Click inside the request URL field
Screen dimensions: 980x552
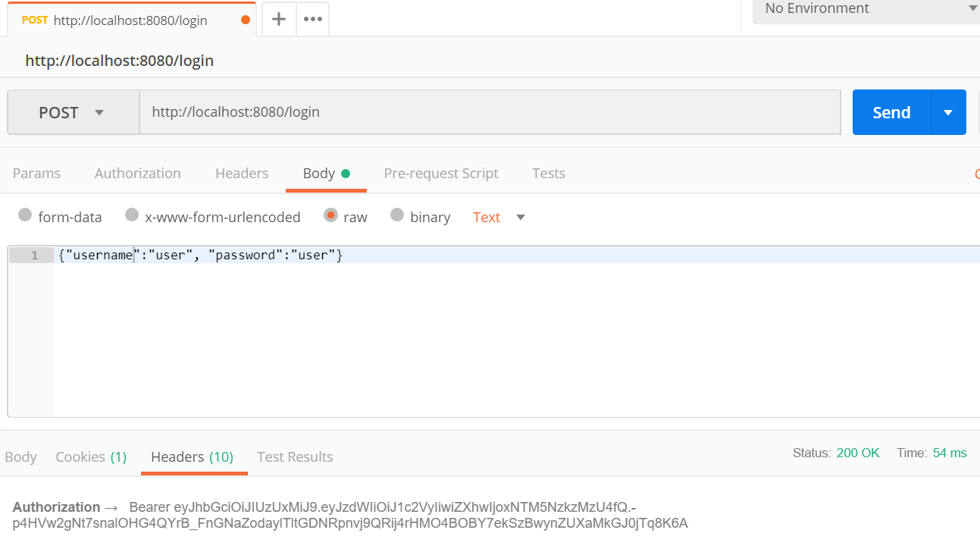[489, 111]
